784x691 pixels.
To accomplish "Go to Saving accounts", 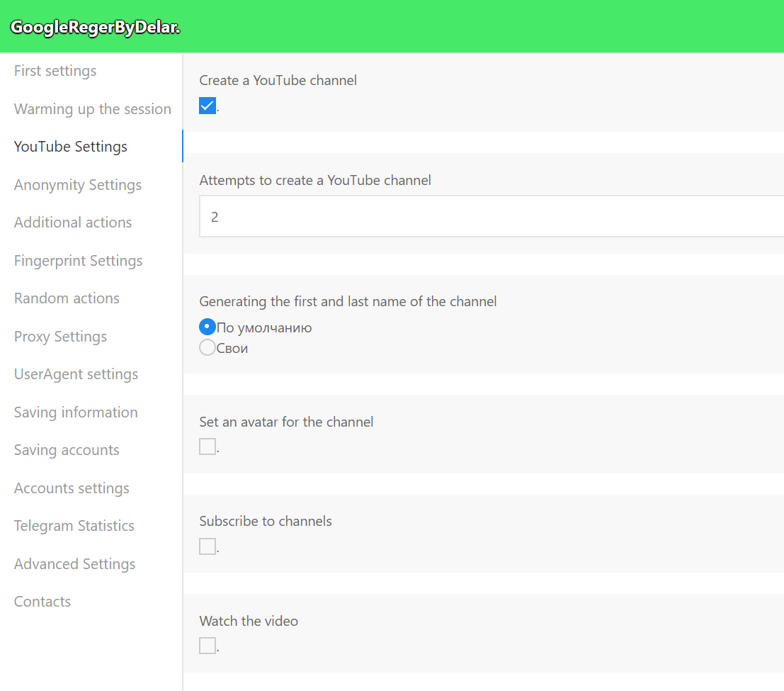I will 67,450.
